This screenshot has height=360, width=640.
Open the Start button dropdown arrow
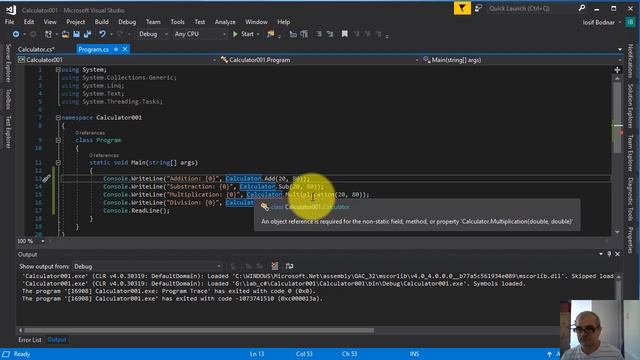[258, 34]
